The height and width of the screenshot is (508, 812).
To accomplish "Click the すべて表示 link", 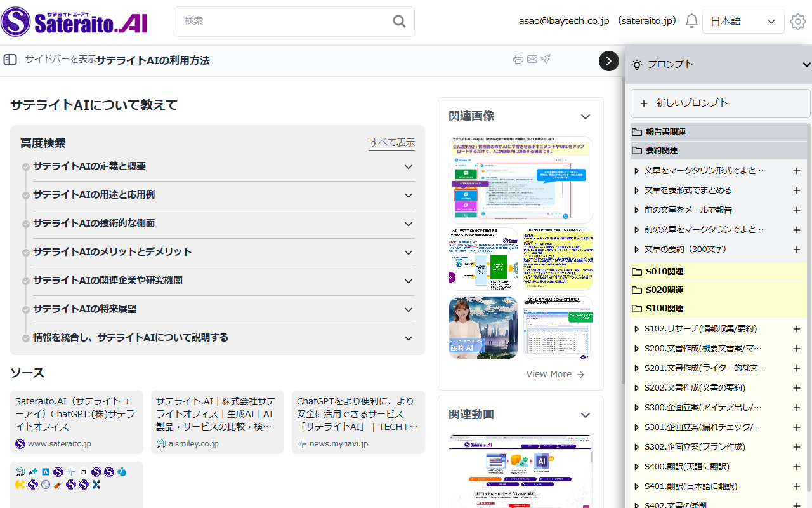I will (392, 143).
